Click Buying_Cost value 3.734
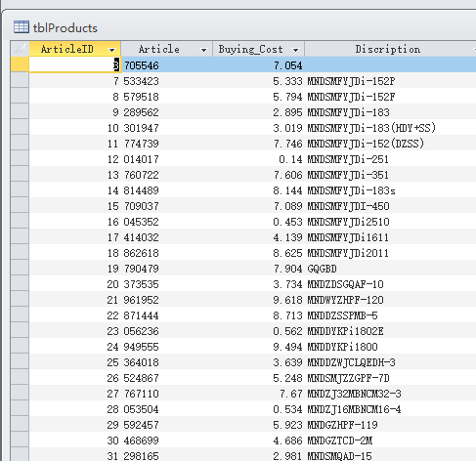476x461 pixels. pyautogui.click(x=288, y=284)
